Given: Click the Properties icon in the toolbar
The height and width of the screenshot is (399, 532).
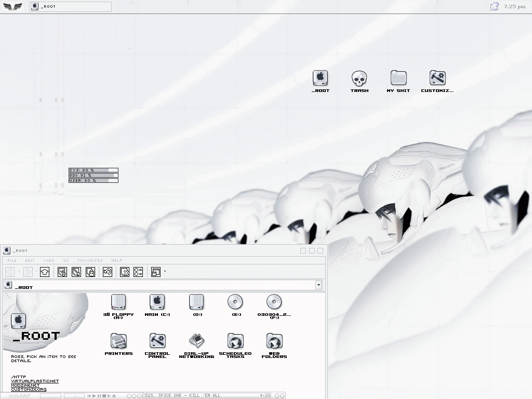Looking at the screenshot, I should (x=138, y=272).
